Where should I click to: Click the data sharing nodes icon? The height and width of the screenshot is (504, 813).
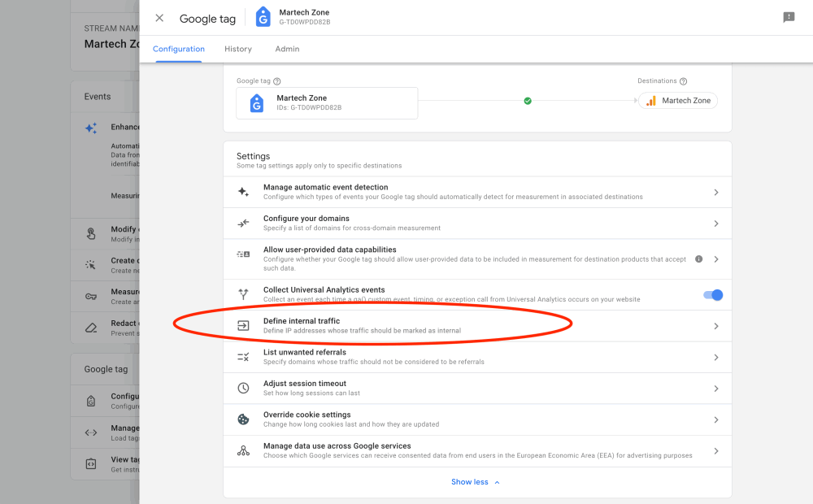coord(243,450)
